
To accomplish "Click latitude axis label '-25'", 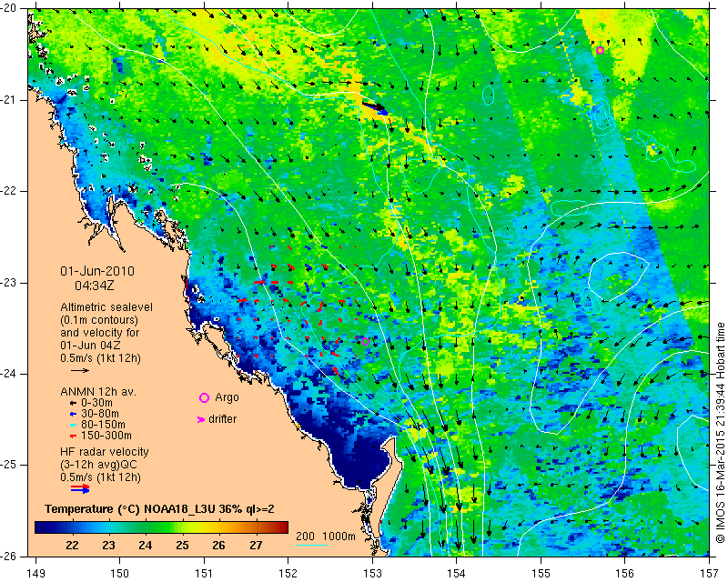I will [9, 465].
